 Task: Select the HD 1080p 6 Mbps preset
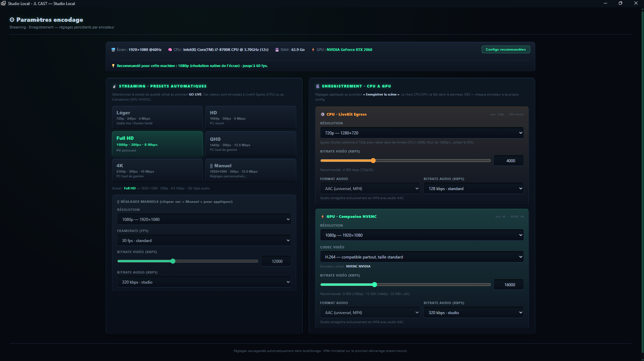(x=250, y=117)
